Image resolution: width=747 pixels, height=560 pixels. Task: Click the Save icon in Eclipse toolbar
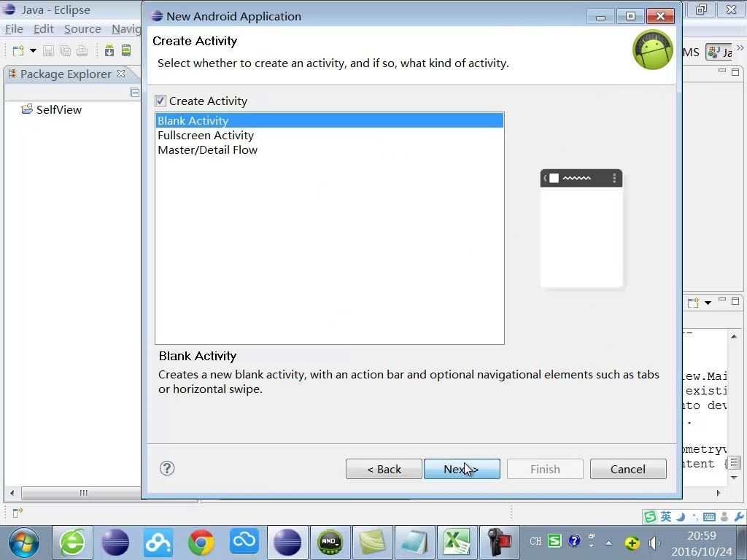click(x=48, y=50)
